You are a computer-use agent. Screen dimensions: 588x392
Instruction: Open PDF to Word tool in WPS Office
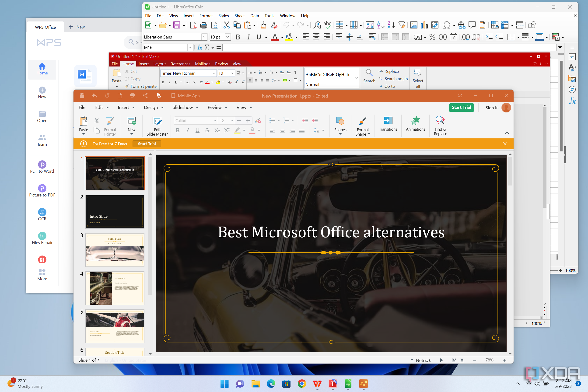[42, 167]
